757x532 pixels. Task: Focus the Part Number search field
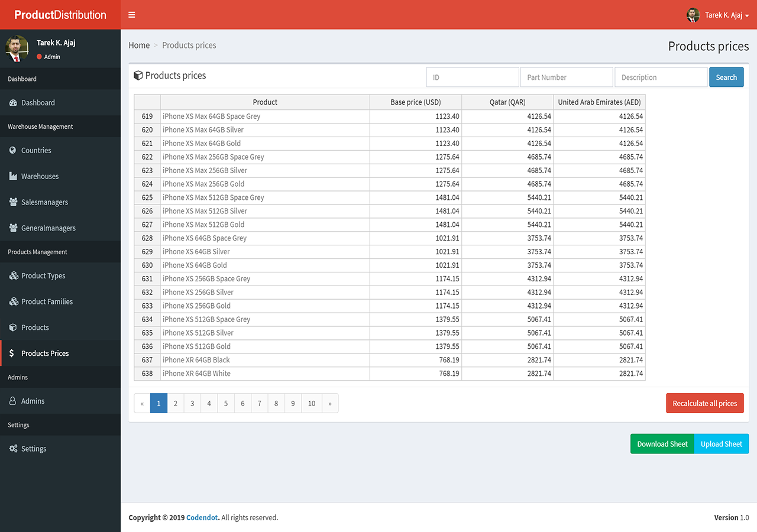(566, 77)
